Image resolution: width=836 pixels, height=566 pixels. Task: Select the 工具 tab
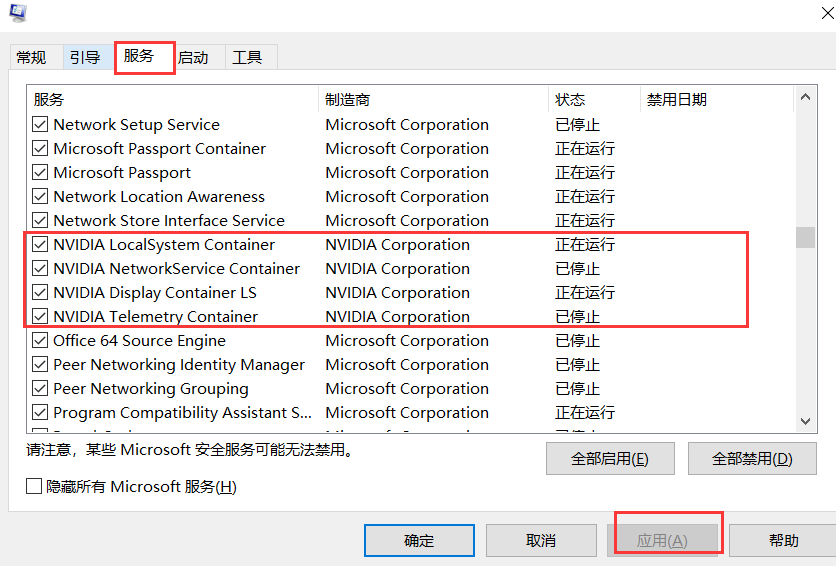(x=247, y=57)
